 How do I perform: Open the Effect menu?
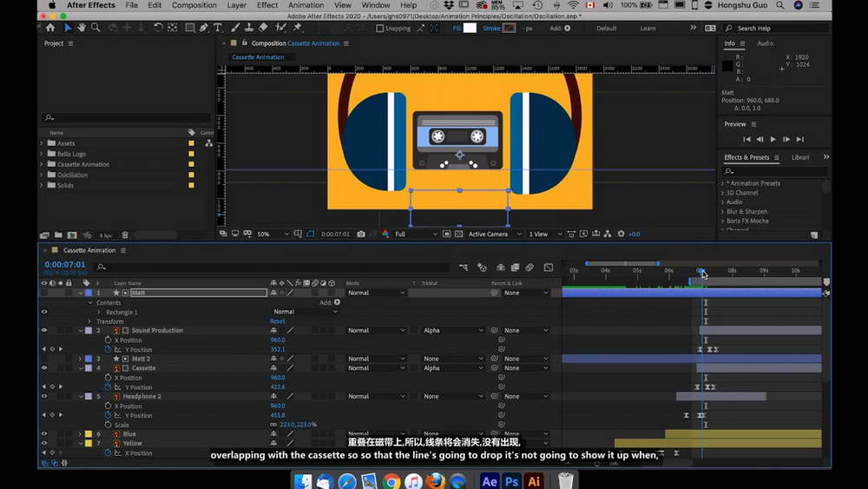266,5
